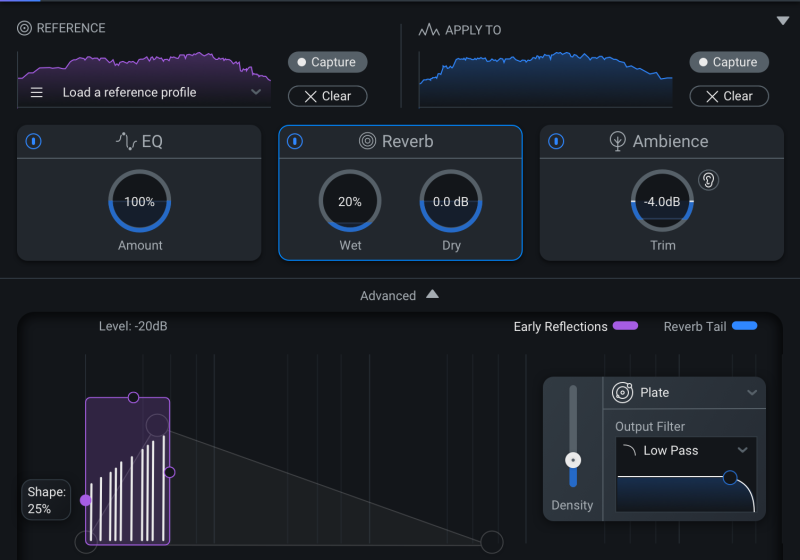Screen dimensions: 800x560
Task: Click the Plate reverb type icon
Action: (622, 393)
